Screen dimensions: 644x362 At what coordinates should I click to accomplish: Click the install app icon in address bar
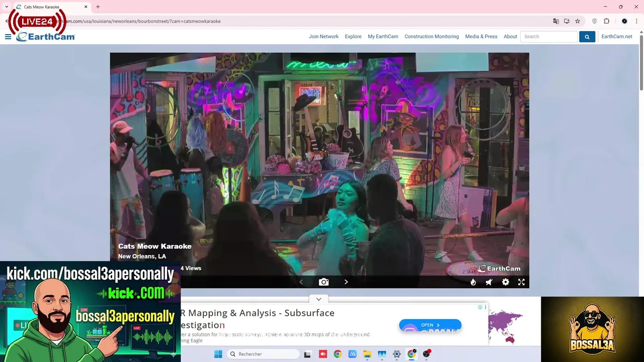click(x=567, y=21)
